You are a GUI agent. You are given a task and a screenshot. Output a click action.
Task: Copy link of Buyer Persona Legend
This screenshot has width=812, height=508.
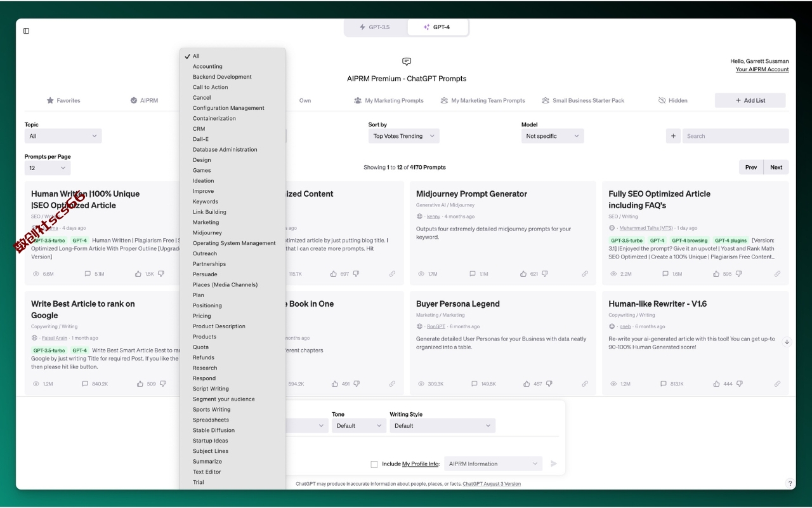[x=584, y=384]
